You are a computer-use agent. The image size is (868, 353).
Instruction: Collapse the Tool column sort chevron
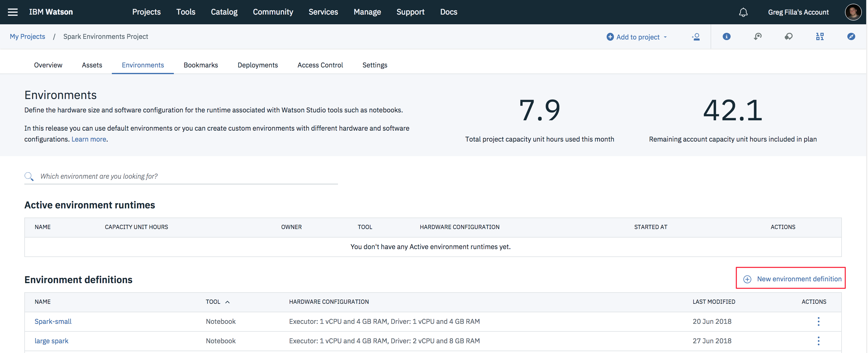[x=228, y=302]
